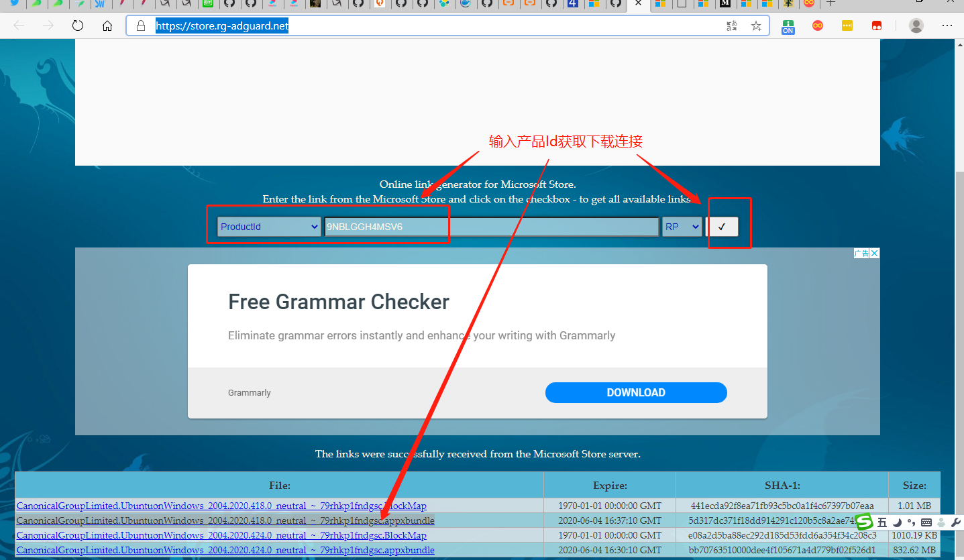Click the checkmark submit button
Viewport: 964px width, 560px height.
(x=722, y=227)
